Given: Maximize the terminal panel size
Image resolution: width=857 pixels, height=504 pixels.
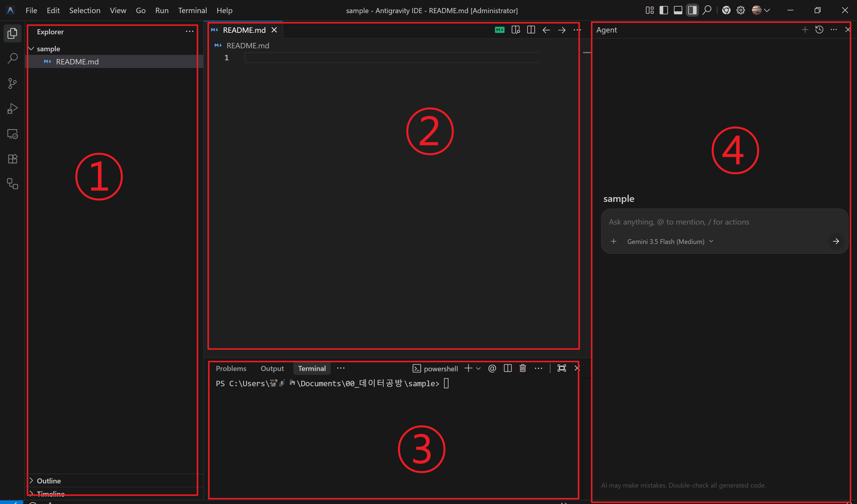Looking at the screenshot, I should tap(562, 368).
